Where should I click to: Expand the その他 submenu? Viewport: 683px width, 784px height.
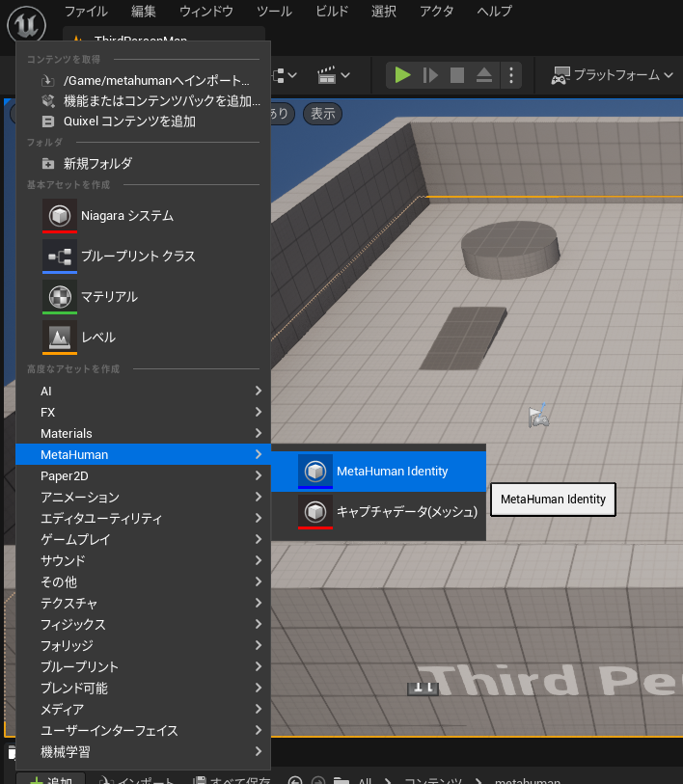point(143,582)
